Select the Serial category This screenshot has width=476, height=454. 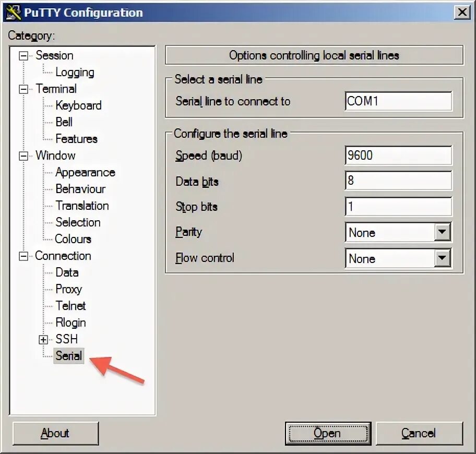point(68,356)
